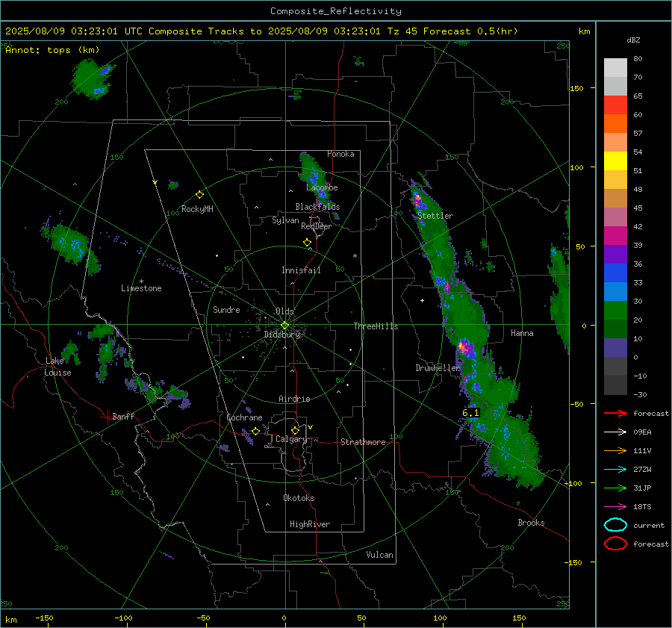This screenshot has width=672, height=628.
Task: Click the 18TS legend text
Action: click(642, 507)
